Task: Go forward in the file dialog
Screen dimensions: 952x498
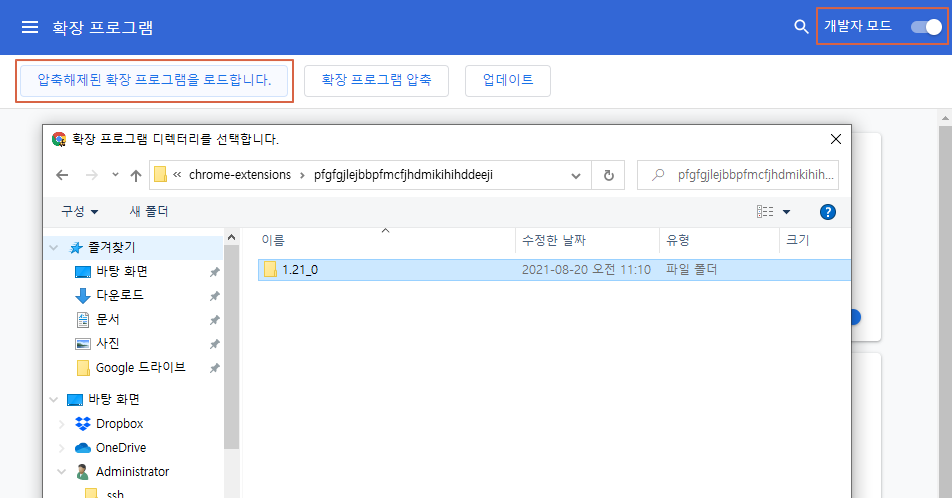Action: [x=92, y=175]
